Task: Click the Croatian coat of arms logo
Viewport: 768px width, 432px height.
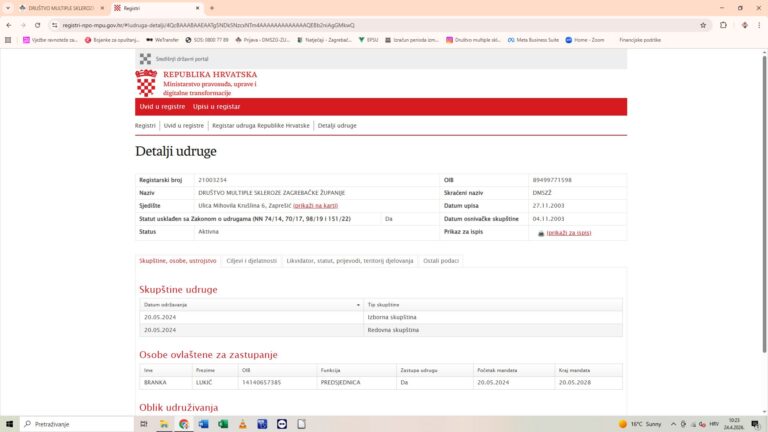Action: point(147,82)
